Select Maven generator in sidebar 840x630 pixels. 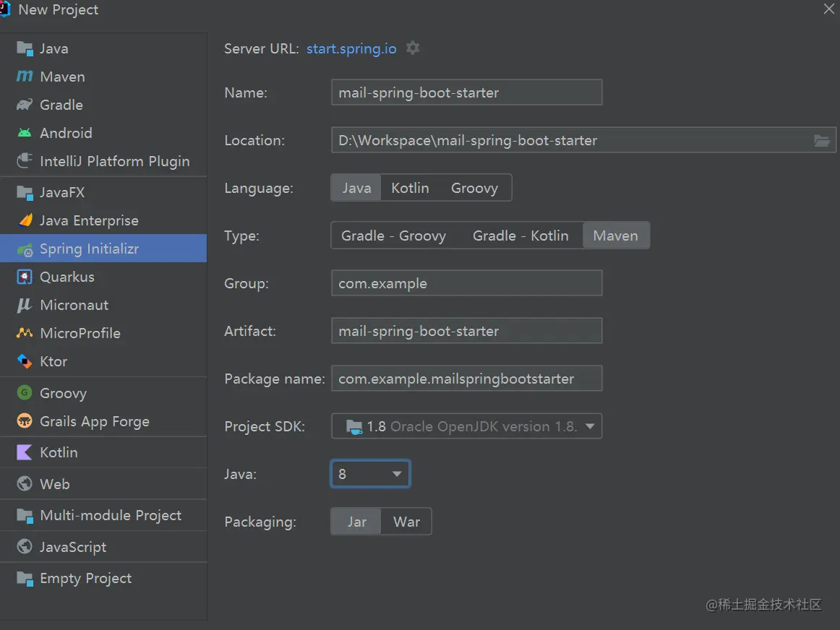coord(103,77)
